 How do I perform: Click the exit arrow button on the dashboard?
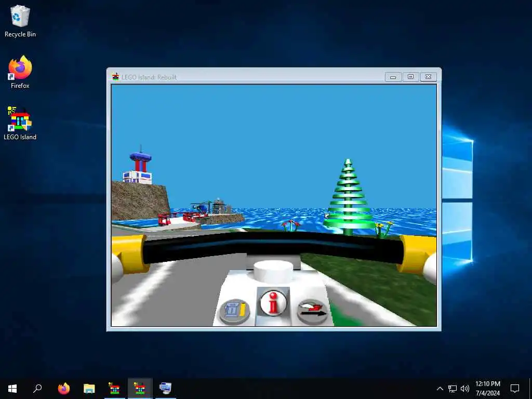click(312, 312)
